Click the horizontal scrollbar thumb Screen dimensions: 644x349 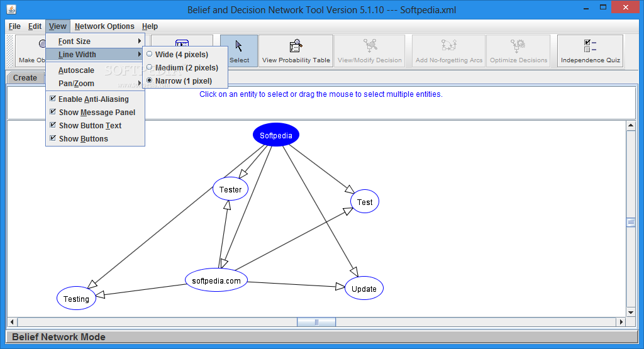click(316, 322)
